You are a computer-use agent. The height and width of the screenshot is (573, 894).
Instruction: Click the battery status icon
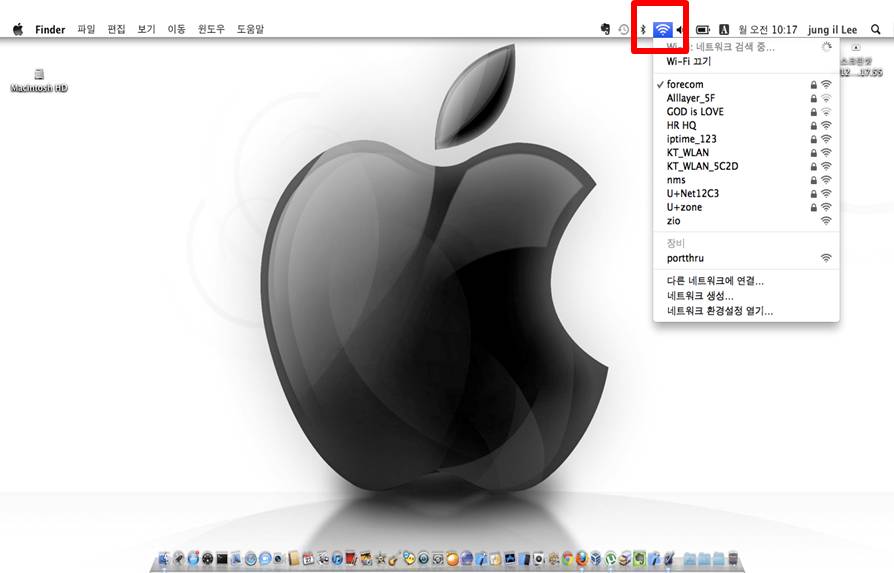[x=702, y=30]
